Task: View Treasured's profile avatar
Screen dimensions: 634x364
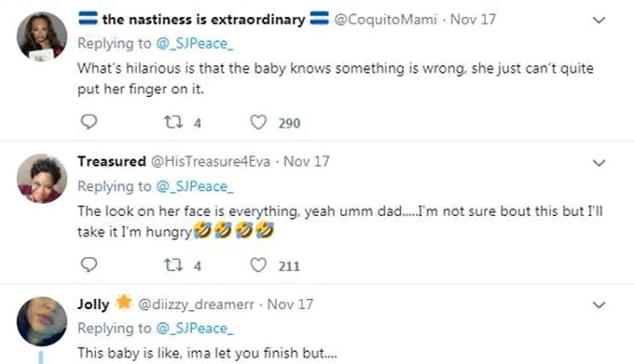Action: pyautogui.click(x=42, y=179)
